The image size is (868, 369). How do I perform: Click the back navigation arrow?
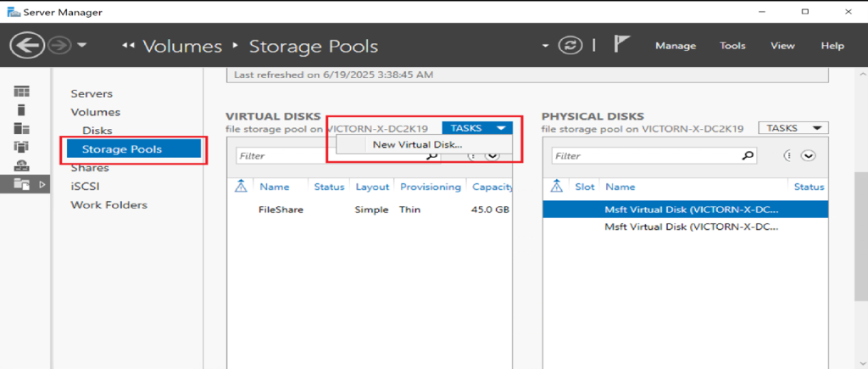pos(27,46)
